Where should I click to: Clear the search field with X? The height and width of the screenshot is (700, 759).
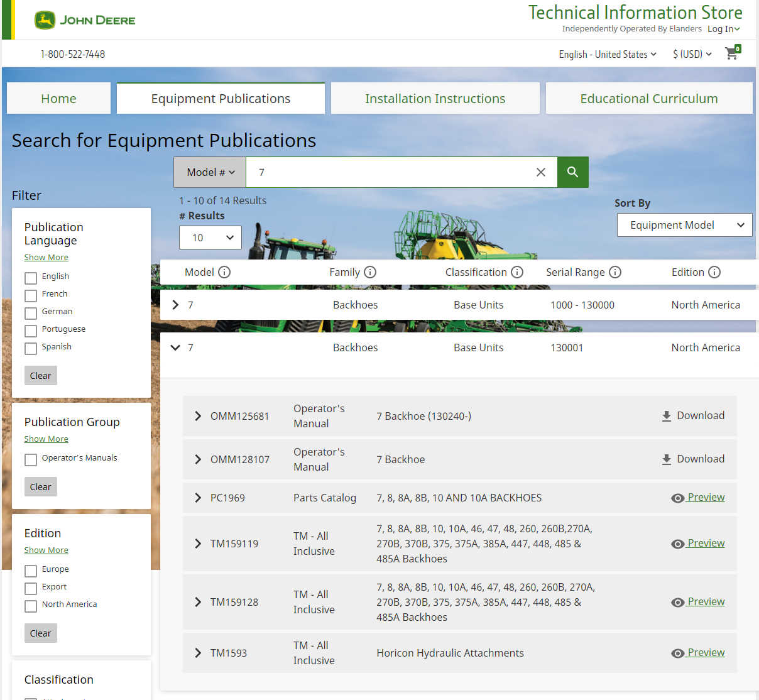(x=540, y=172)
